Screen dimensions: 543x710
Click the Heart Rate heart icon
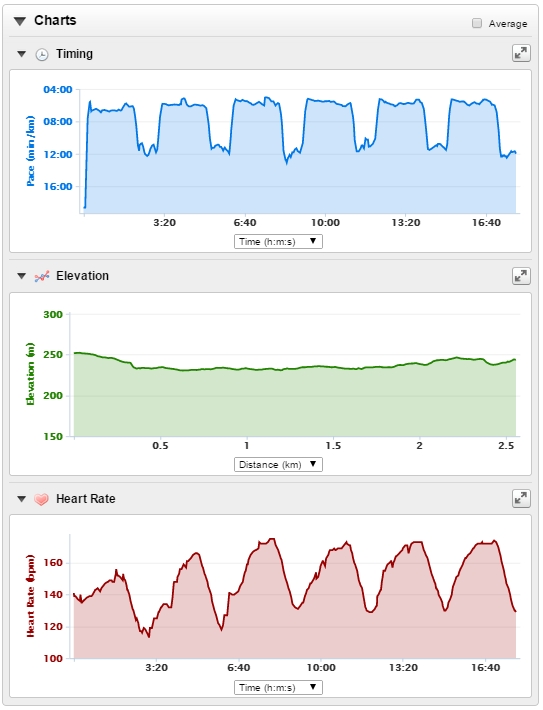41,499
